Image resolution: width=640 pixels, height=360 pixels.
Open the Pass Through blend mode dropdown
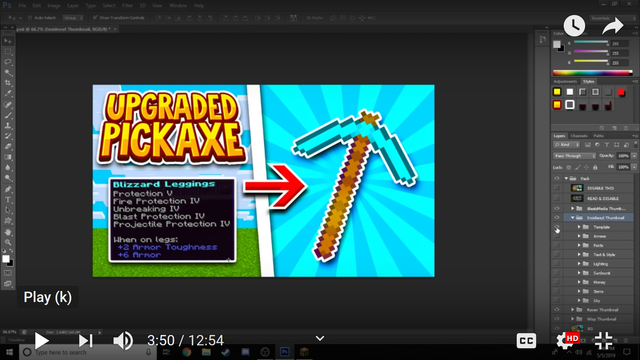click(x=574, y=156)
